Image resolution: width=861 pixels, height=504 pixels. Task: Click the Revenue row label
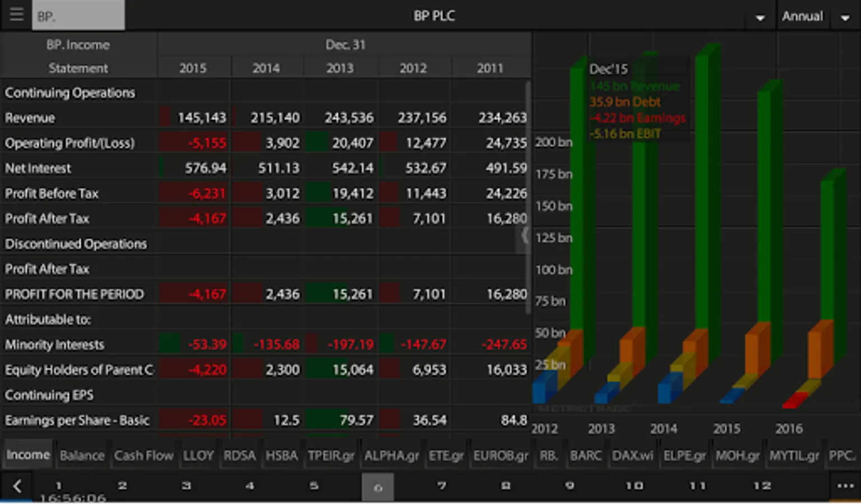pos(30,118)
